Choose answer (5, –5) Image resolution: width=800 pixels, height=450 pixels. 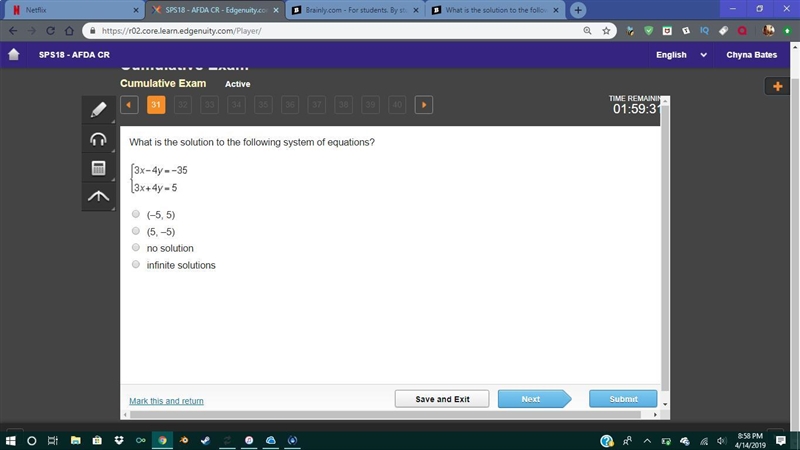(x=136, y=231)
